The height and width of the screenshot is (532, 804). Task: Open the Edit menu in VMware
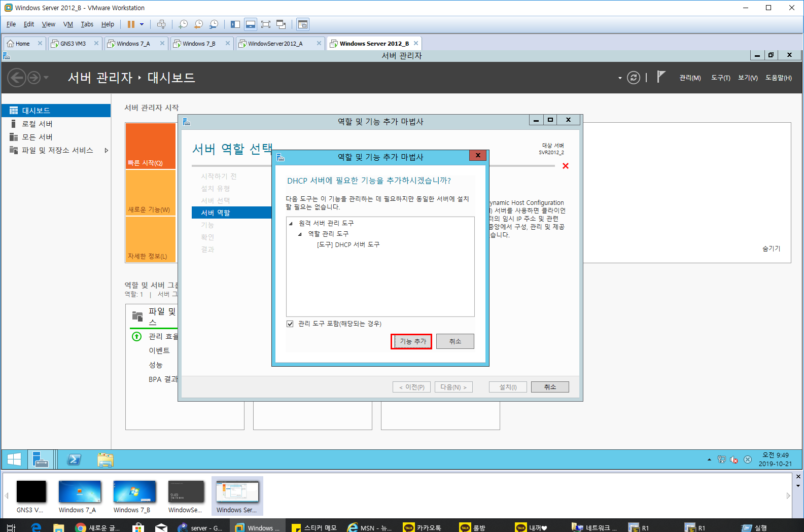(x=29, y=24)
